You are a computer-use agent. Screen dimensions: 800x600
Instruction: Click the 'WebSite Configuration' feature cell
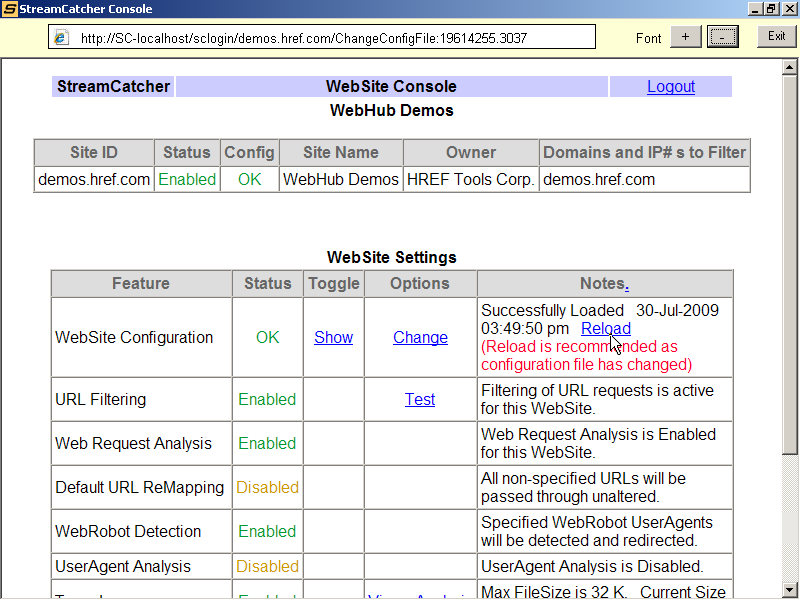[141, 337]
